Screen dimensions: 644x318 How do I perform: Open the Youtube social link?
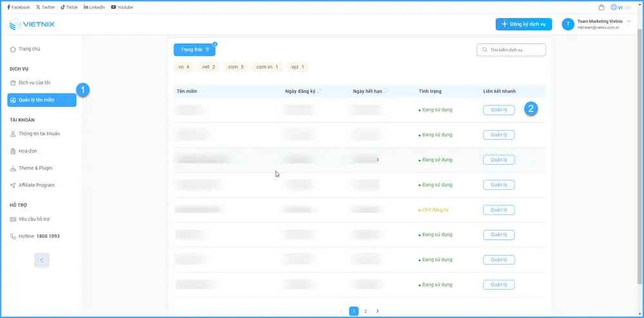(x=122, y=7)
